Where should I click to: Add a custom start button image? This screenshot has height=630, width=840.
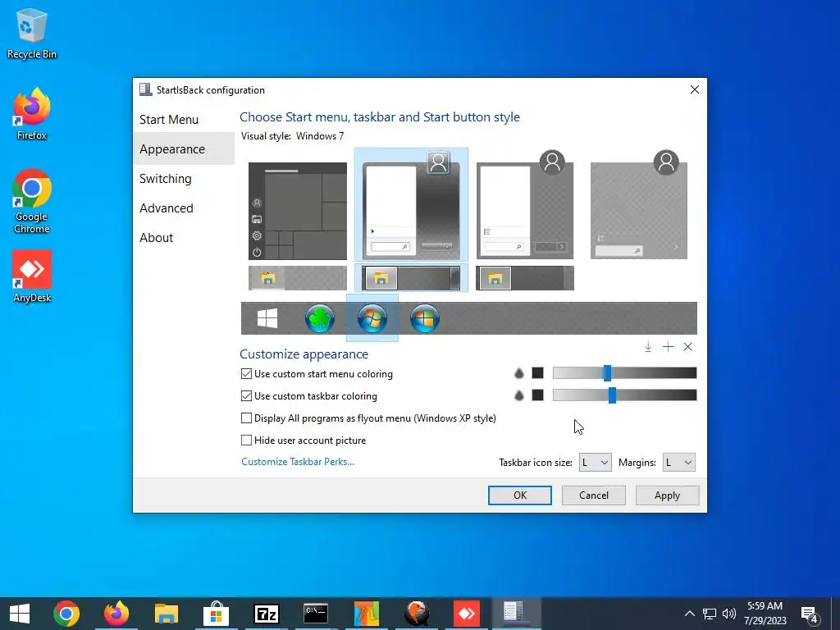coord(668,347)
